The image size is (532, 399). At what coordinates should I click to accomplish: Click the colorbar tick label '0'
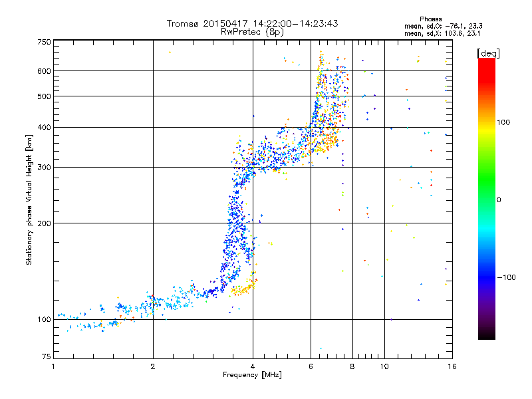coord(499,199)
